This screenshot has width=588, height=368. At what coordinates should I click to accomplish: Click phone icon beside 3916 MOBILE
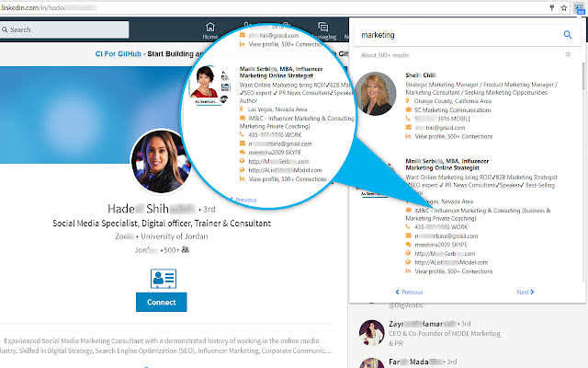(408, 119)
